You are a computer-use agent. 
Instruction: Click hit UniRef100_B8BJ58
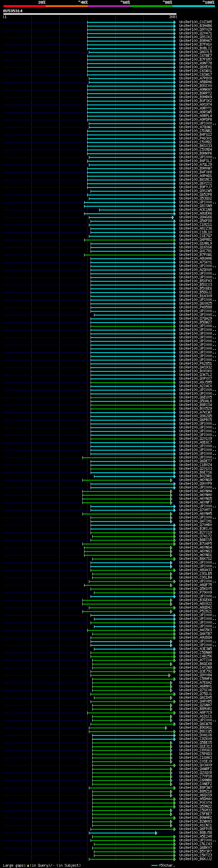[196, 833]
